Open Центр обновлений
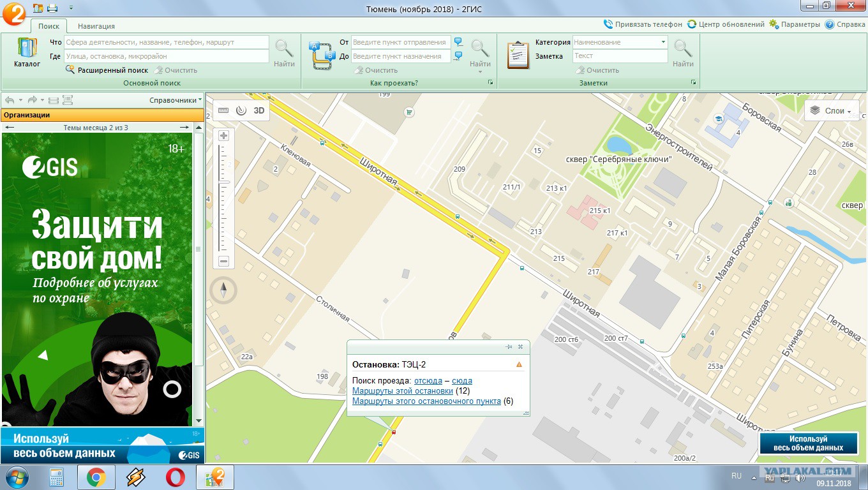 [x=726, y=24]
